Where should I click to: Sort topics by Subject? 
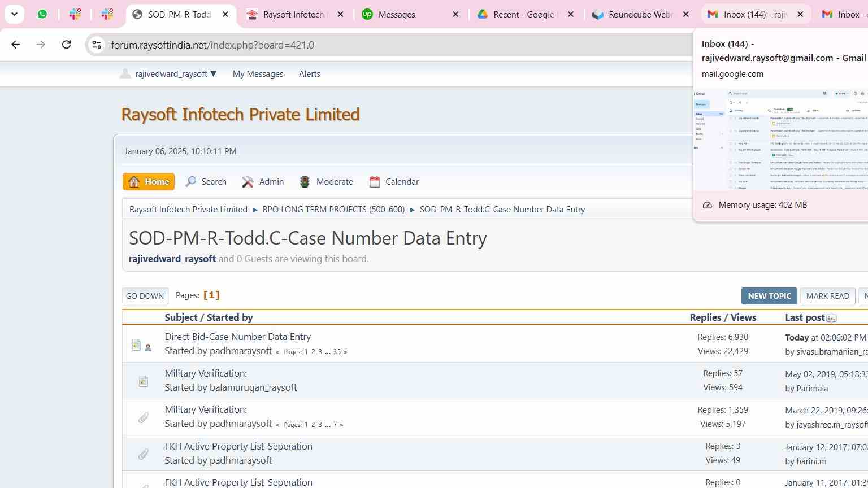pos(181,317)
